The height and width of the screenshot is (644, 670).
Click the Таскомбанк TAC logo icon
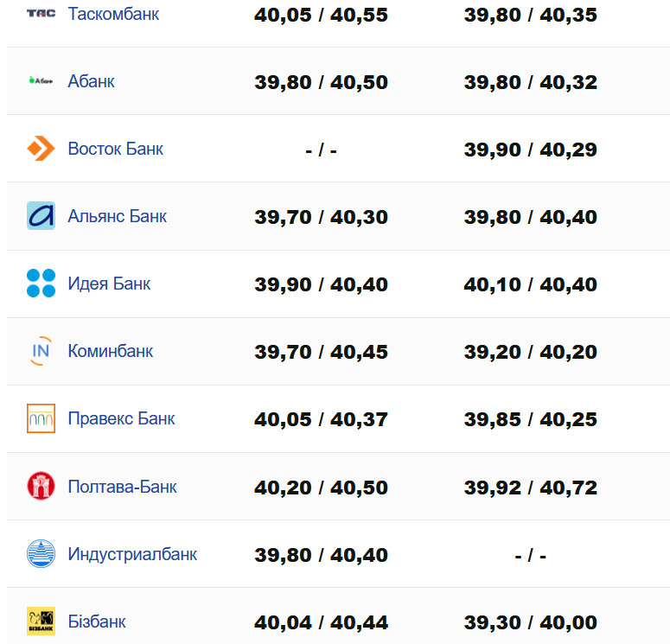[41, 14]
